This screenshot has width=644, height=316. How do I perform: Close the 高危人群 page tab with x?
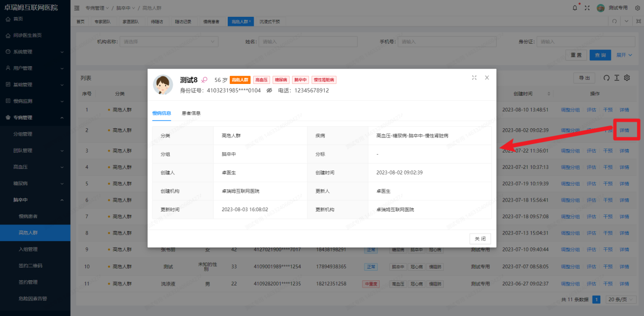pos(250,21)
